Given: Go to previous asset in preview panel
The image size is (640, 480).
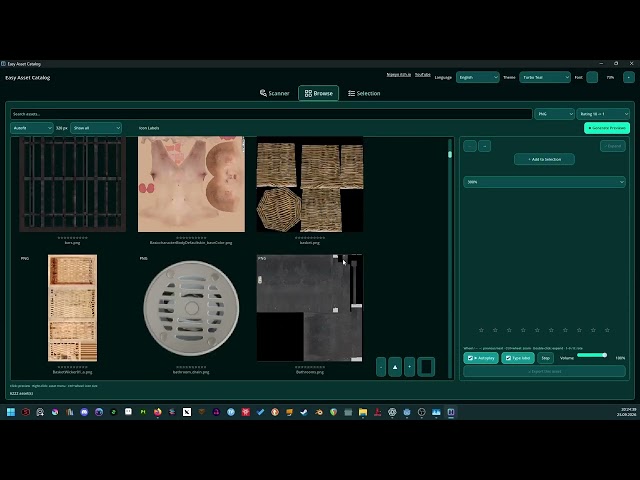Looking at the screenshot, I should point(470,146).
